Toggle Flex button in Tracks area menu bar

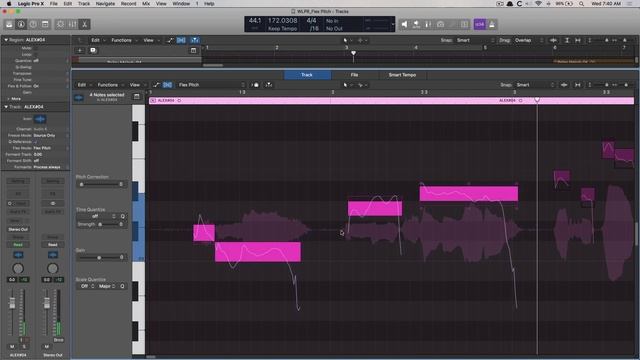pos(181,40)
